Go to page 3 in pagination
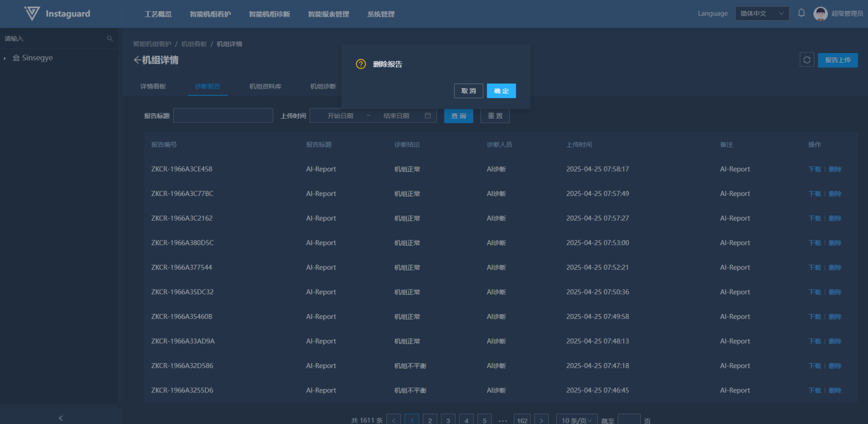 pyautogui.click(x=448, y=421)
